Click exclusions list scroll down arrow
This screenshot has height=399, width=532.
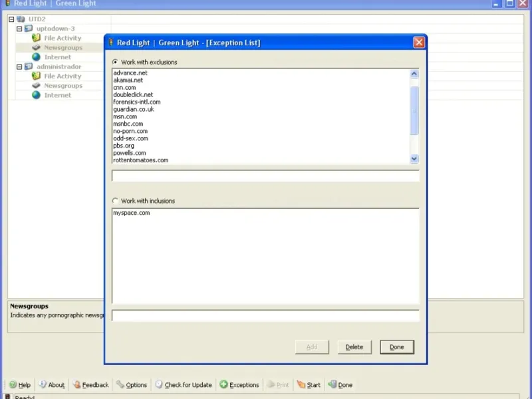click(x=414, y=158)
